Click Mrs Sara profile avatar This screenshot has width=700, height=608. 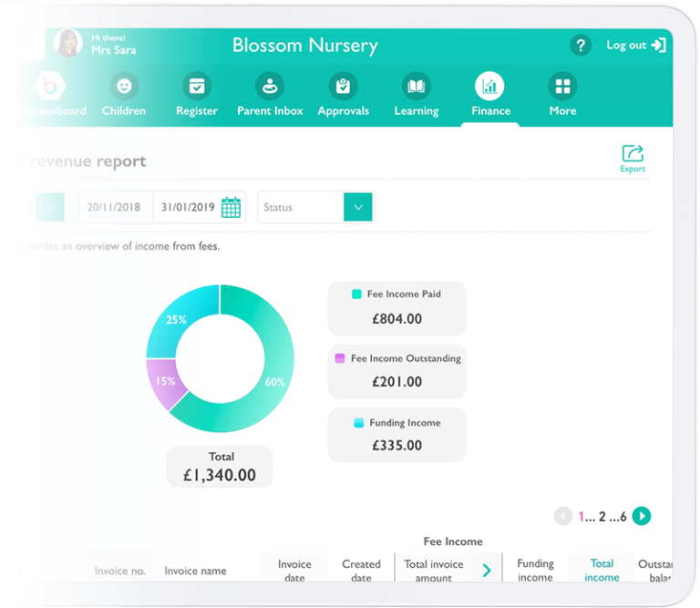68,43
